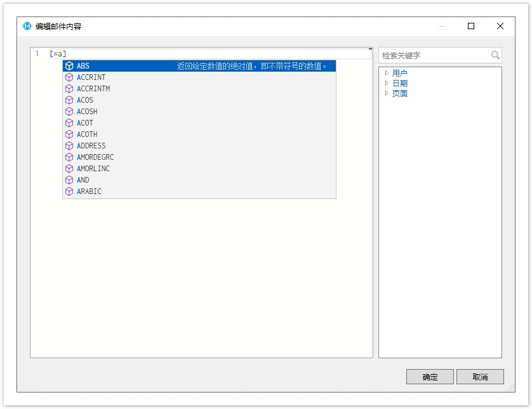
Task: Expand the 日期 tree node
Action: [x=387, y=83]
